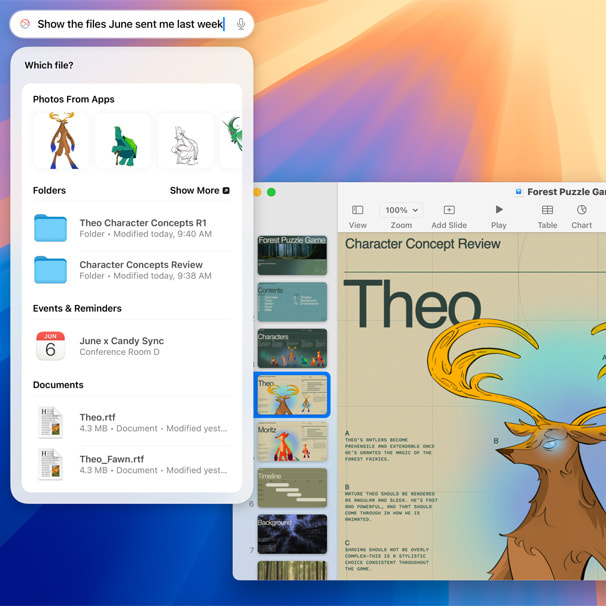Select the orange deer character photo

(x=61, y=141)
